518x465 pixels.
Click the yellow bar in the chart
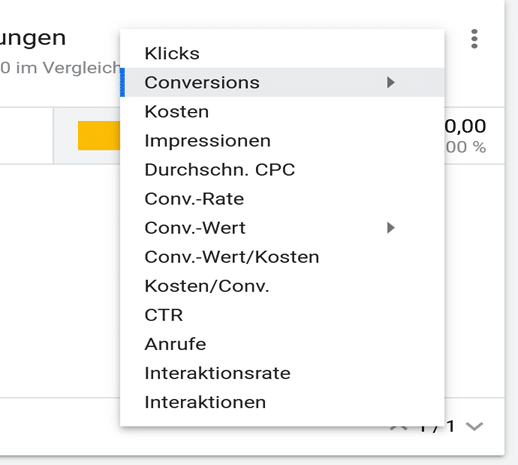tap(99, 135)
